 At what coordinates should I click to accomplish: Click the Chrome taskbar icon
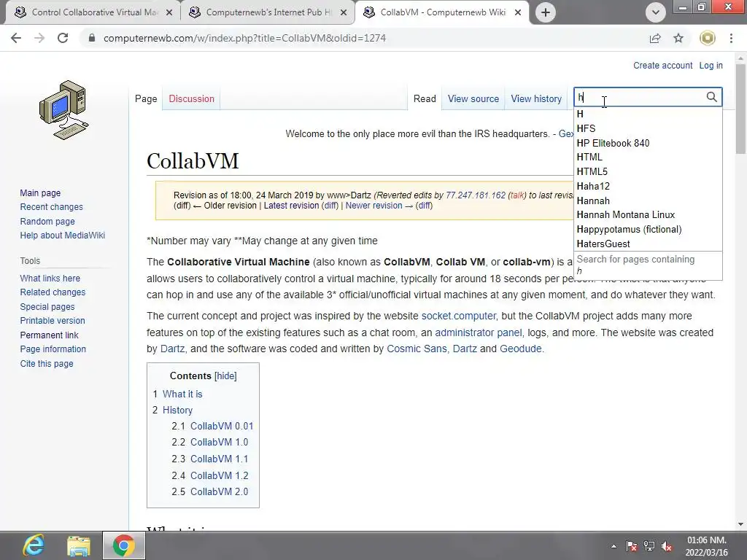point(124,545)
